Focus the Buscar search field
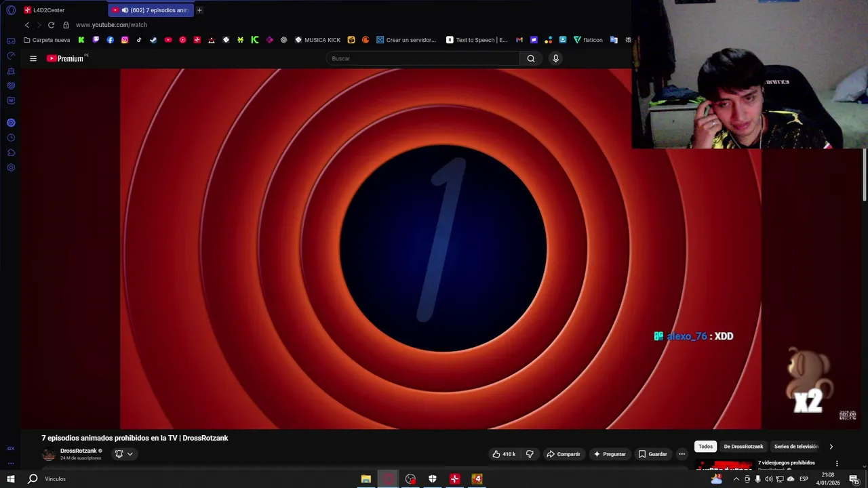 [423, 58]
